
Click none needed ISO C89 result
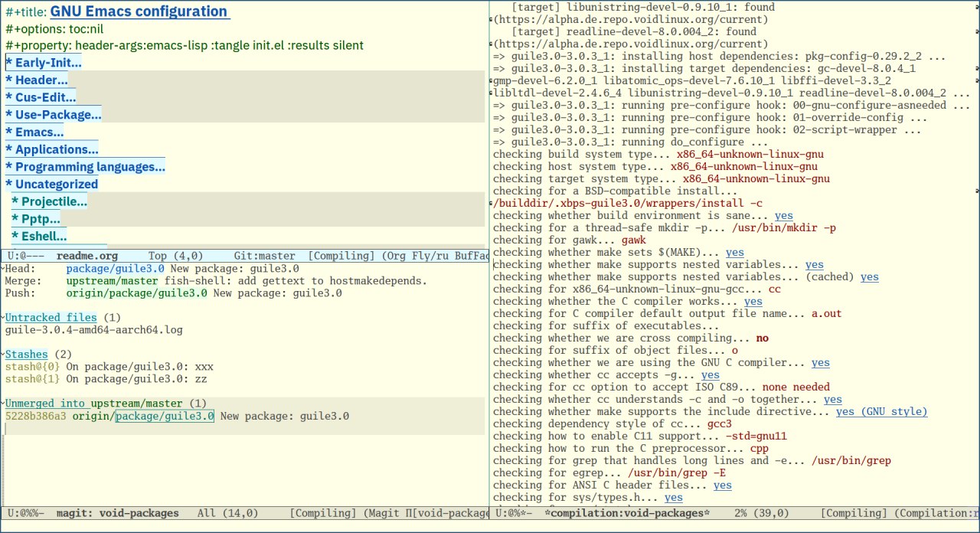[796, 387]
